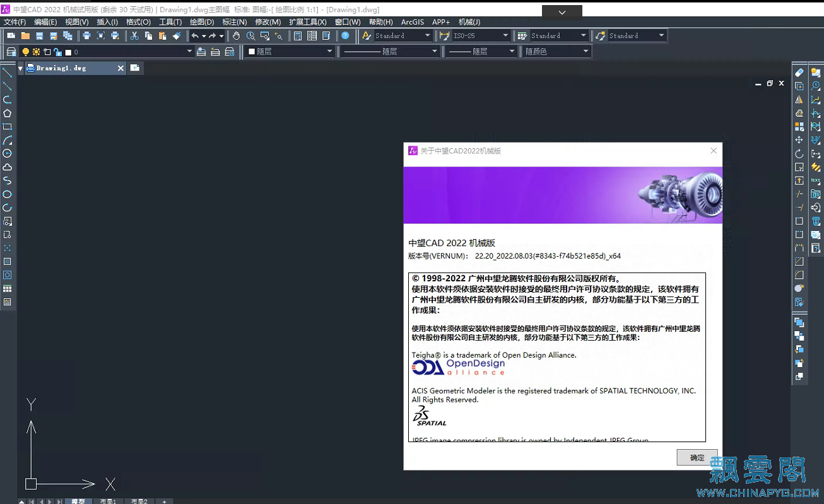Select the Polygon drawing tool
The width and height of the screenshot is (824, 504).
click(x=8, y=114)
